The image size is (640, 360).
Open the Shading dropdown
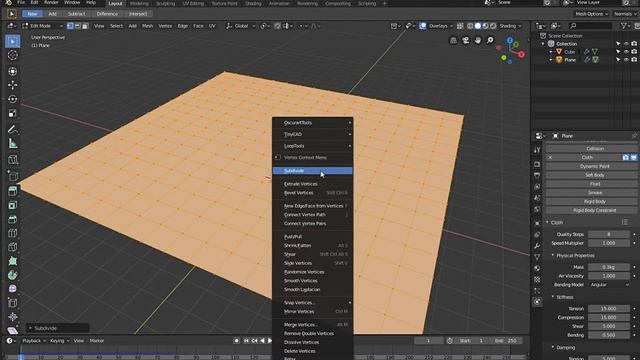(x=511, y=26)
